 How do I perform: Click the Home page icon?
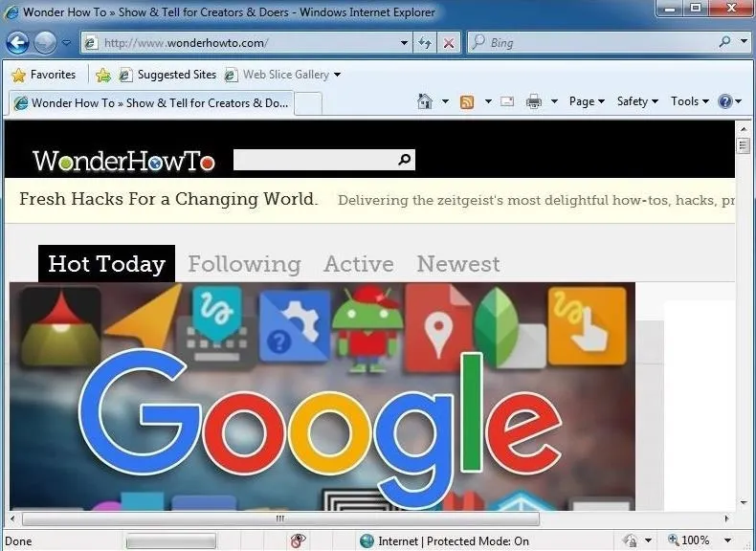(425, 101)
